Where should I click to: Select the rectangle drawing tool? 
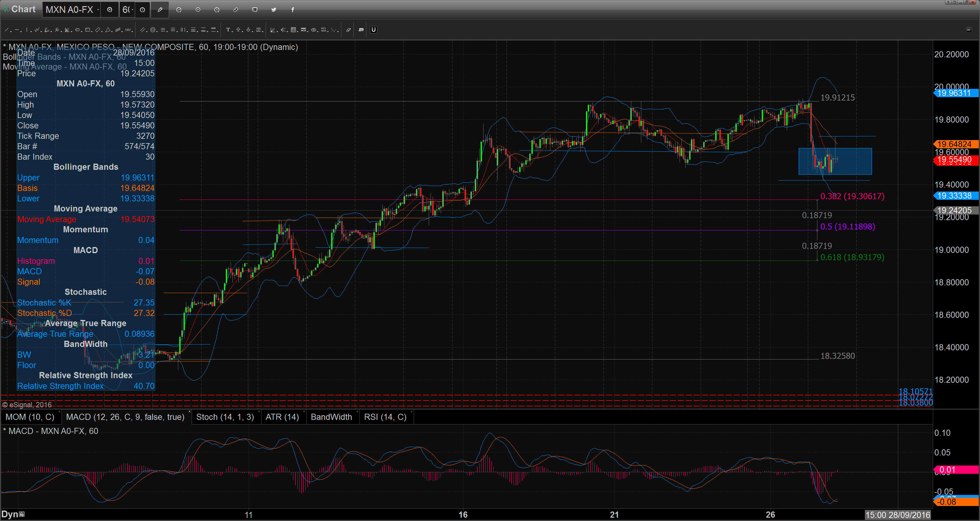(x=88, y=30)
